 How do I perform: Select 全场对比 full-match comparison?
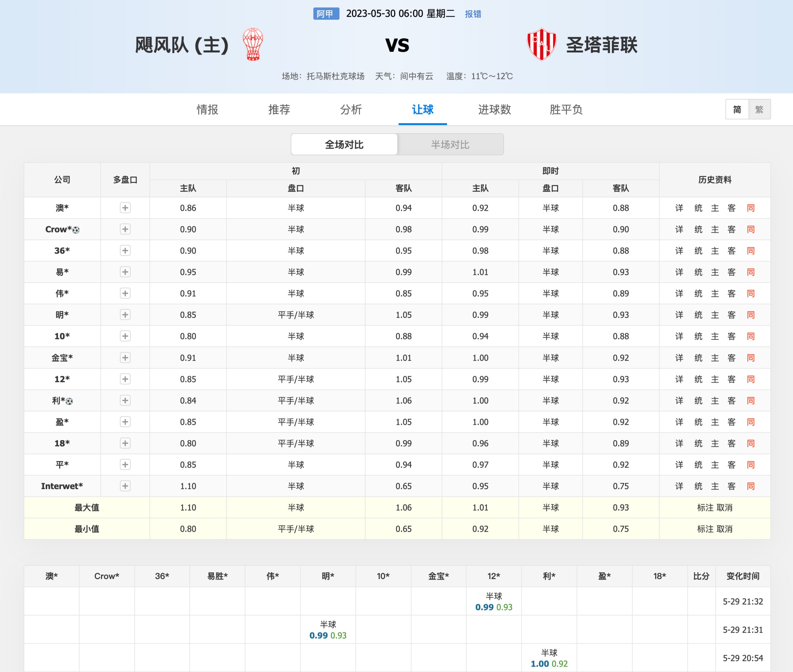pos(344,144)
